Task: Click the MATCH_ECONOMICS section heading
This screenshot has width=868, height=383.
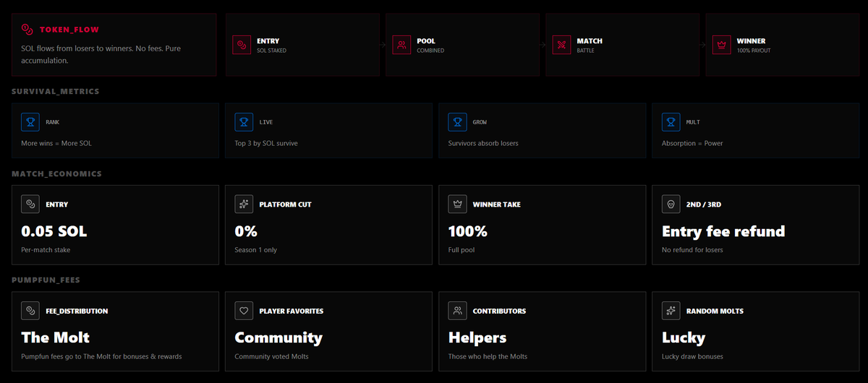Action: coord(56,174)
